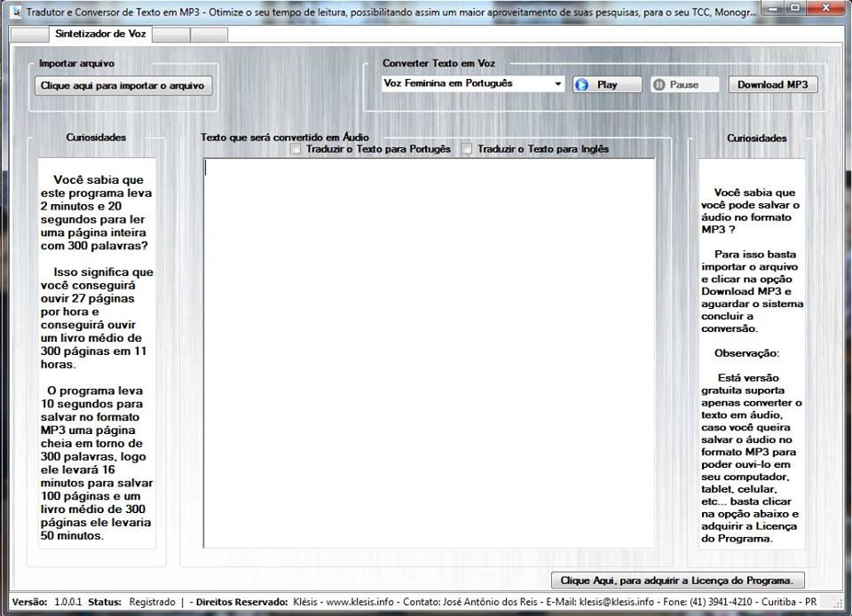Click the Play button's blue arrow icon
852x616 pixels.
click(581, 84)
